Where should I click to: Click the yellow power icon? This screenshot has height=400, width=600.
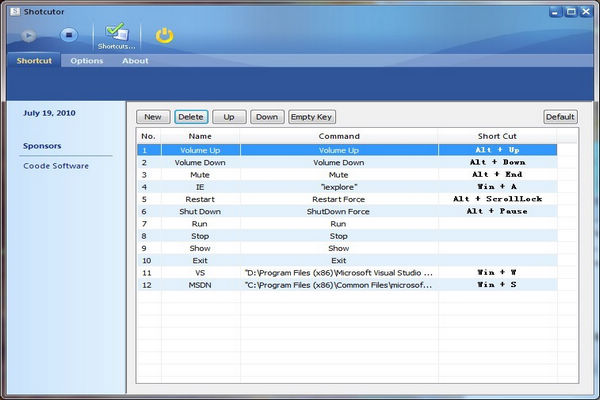pyautogui.click(x=165, y=35)
